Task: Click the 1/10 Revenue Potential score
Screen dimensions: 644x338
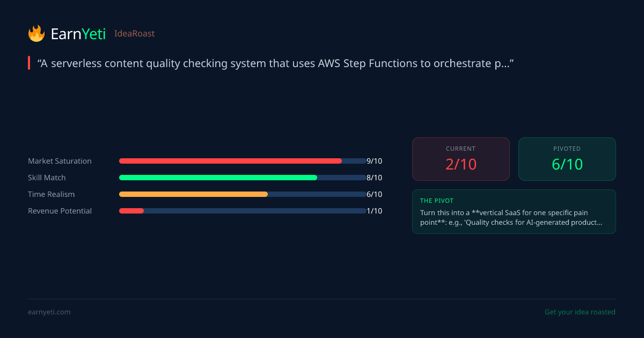Action: point(374,211)
